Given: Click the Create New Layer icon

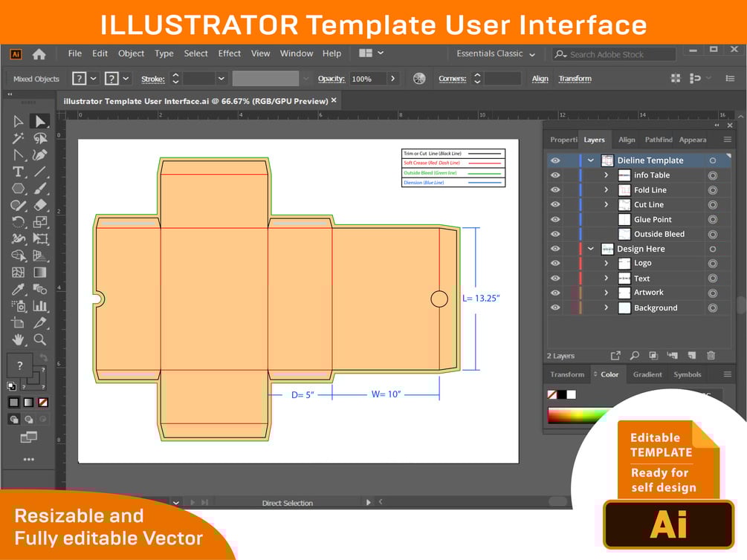Looking at the screenshot, I should (x=692, y=355).
